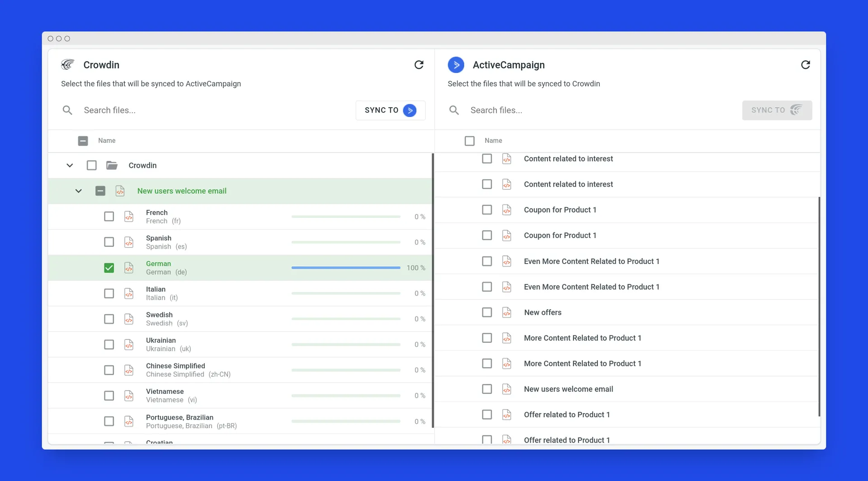Click file icon of first Content related to interest
Screen dimensions: 868x481
507,159
